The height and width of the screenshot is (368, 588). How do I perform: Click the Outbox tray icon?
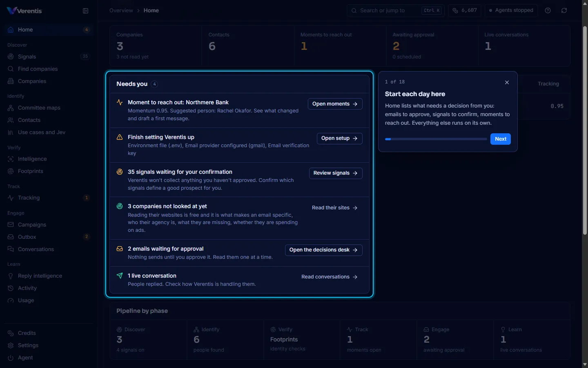(x=11, y=237)
